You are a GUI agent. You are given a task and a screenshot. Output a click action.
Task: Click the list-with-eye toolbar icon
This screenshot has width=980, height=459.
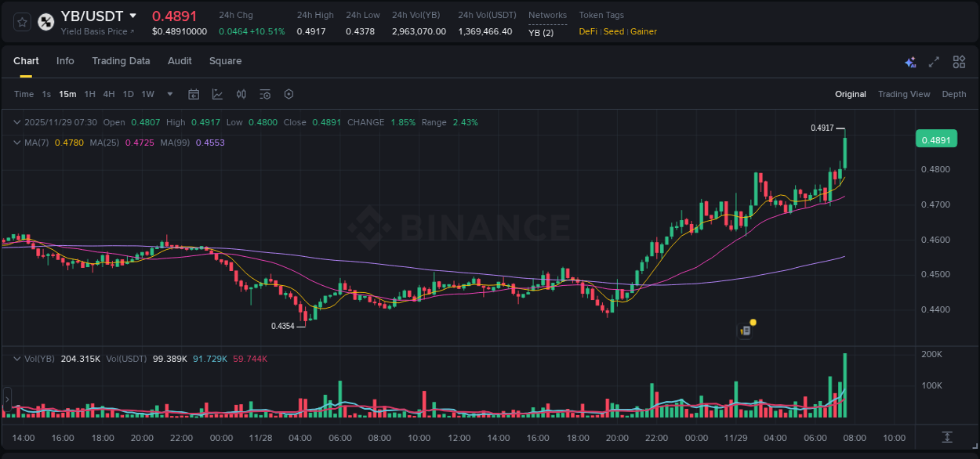265,94
